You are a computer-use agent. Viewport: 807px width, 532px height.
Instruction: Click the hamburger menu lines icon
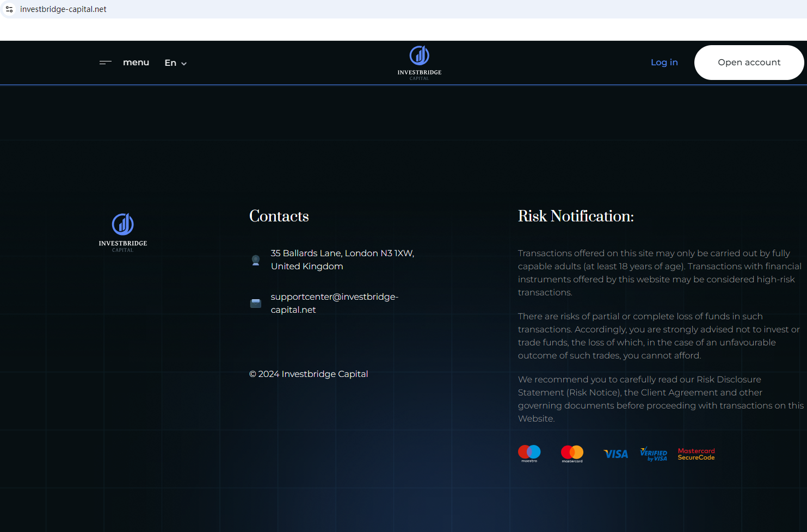105,63
